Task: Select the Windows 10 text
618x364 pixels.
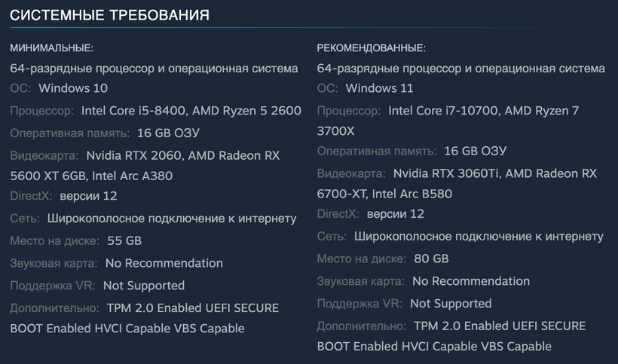Action: (73, 88)
